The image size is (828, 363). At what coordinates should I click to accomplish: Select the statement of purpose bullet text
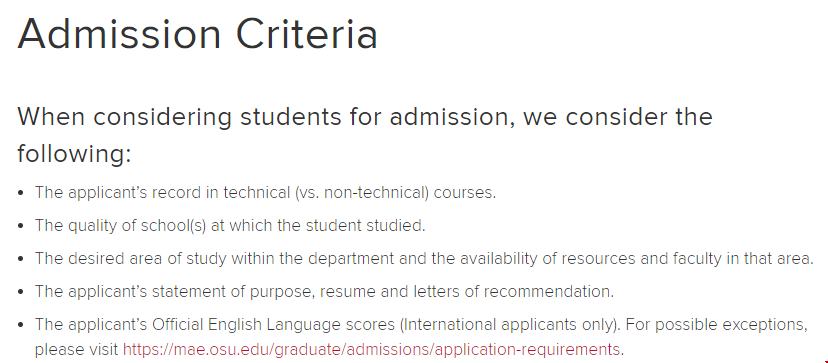pos(324,292)
